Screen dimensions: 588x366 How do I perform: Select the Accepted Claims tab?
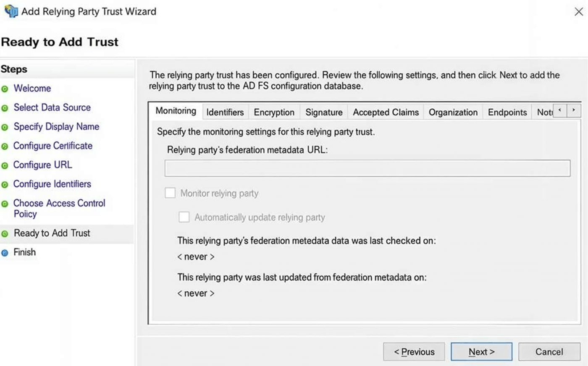[386, 112]
